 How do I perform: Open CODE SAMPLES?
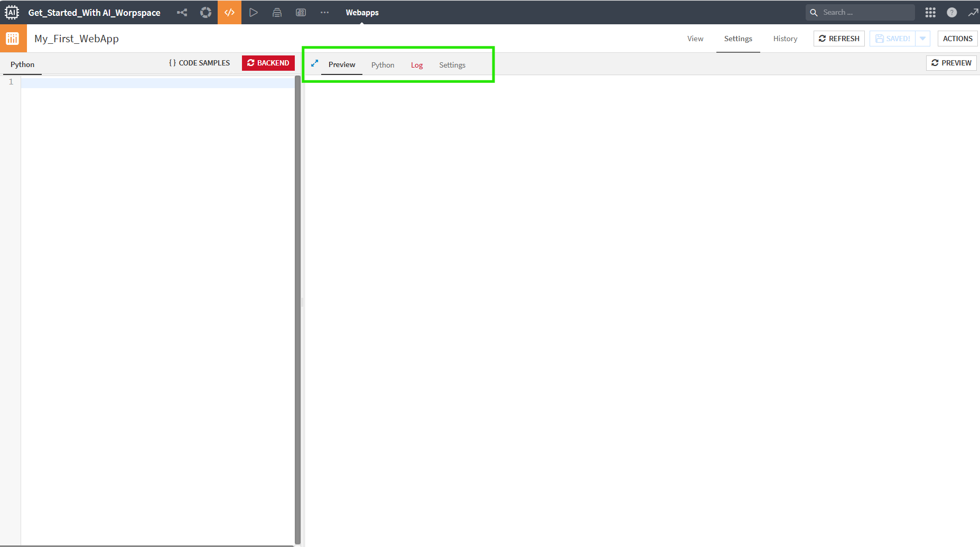click(x=199, y=63)
